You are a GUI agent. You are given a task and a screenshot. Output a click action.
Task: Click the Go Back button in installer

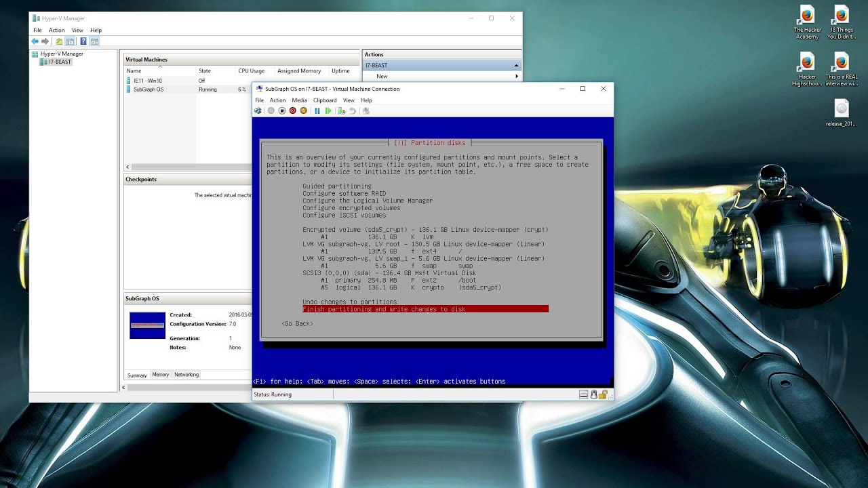(298, 323)
